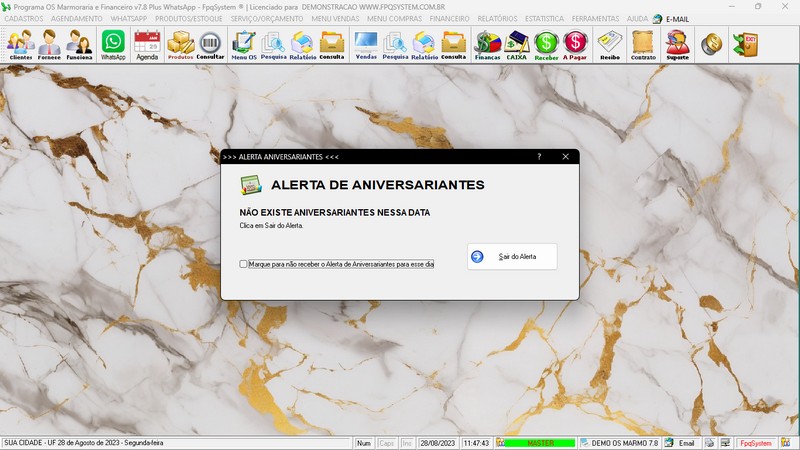Open the Agenda calendar icon

point(147,45)
